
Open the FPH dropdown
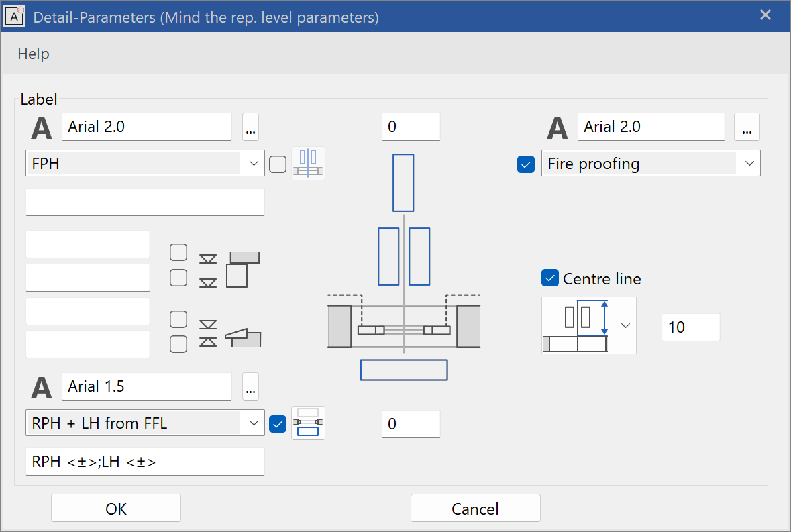(146, 164)
